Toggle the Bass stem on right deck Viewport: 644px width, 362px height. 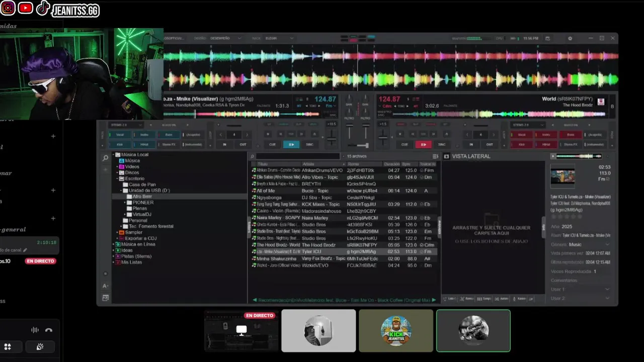click(x=570, y=135)
